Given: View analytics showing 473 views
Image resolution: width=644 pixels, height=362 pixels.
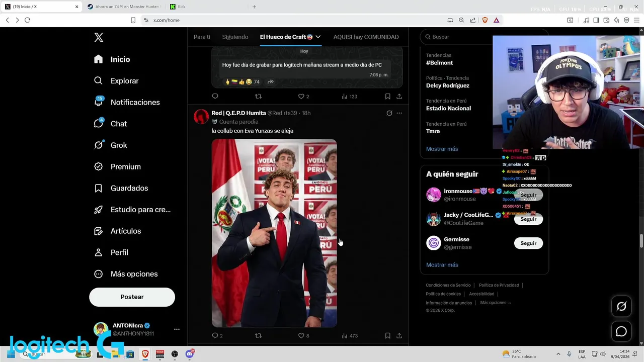Looking at the screenshot, I should (x=349, y=335).
